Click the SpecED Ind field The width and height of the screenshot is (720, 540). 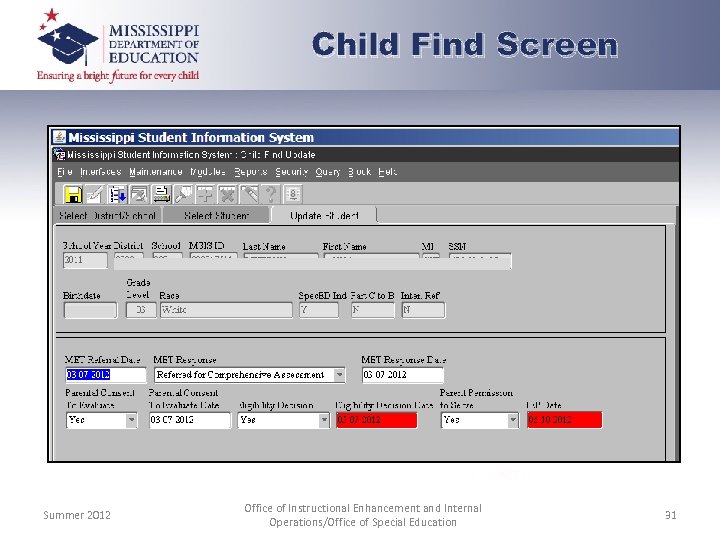point(319,310)
